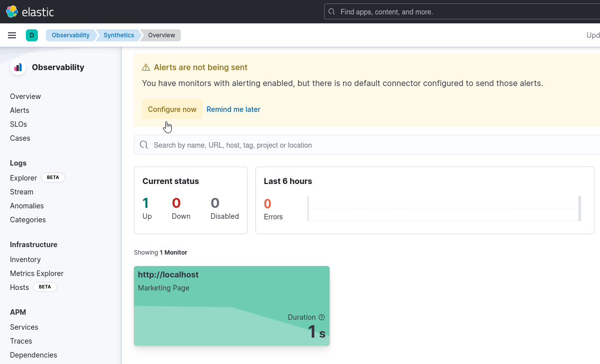The width and height of the screenshot is (600, 364).
Task: Focus the Find apps, content search field
Action: 463,11
